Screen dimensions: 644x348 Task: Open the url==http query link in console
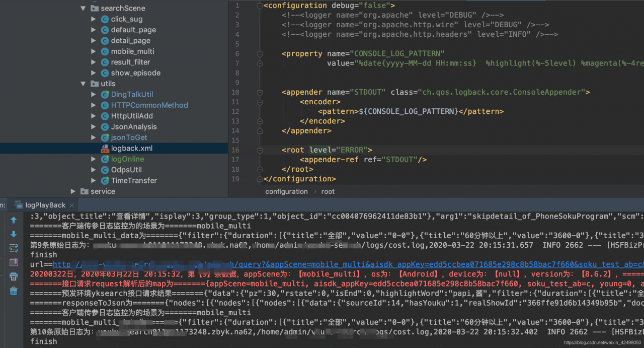(348, 264)
